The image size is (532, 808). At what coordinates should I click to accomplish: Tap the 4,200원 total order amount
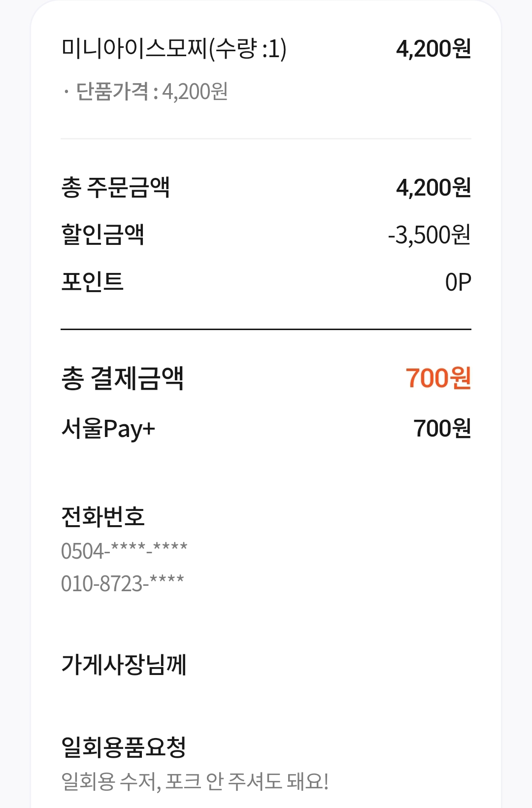(x=433, y=188)
